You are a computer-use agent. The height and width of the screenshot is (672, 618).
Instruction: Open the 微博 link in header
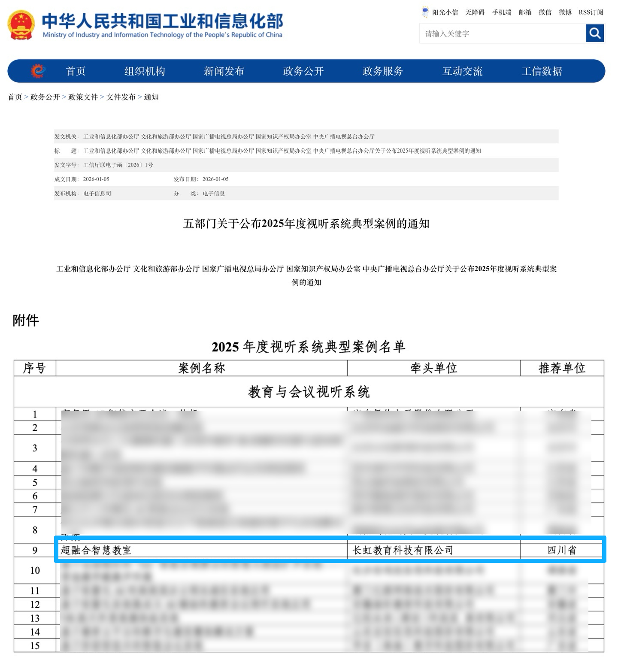[x=565, y=12]
